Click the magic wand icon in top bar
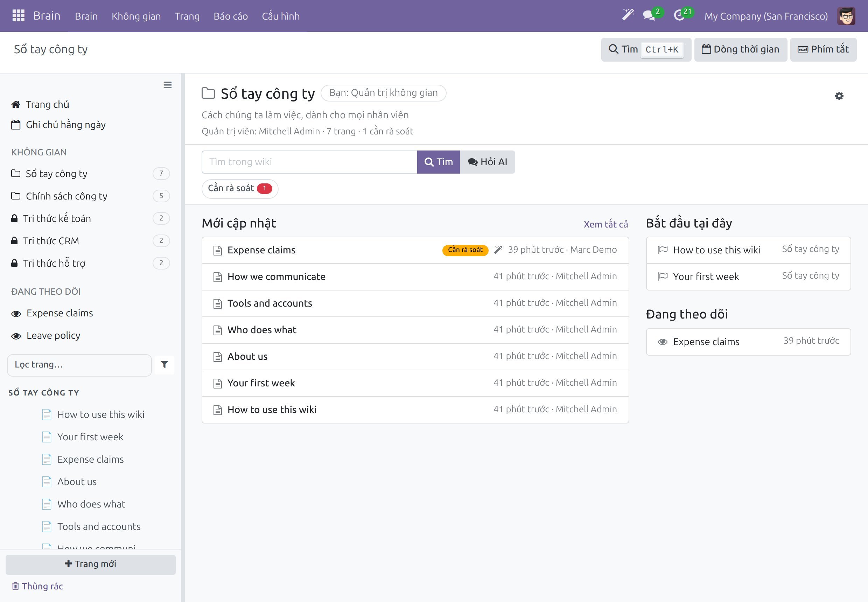Viewport: 868px width, 602px height. [628, 15]
